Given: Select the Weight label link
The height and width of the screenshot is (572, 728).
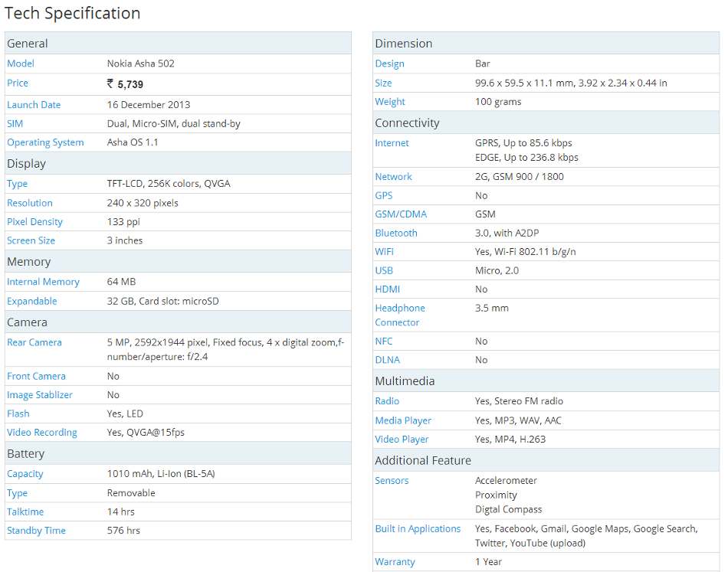Looking at the screenshot, I should (x=390, y=102).
